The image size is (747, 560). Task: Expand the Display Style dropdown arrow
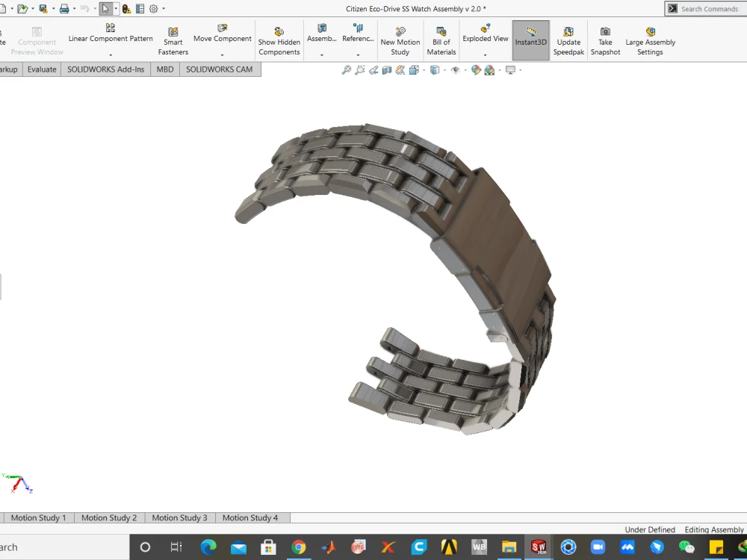coord(444,70)
